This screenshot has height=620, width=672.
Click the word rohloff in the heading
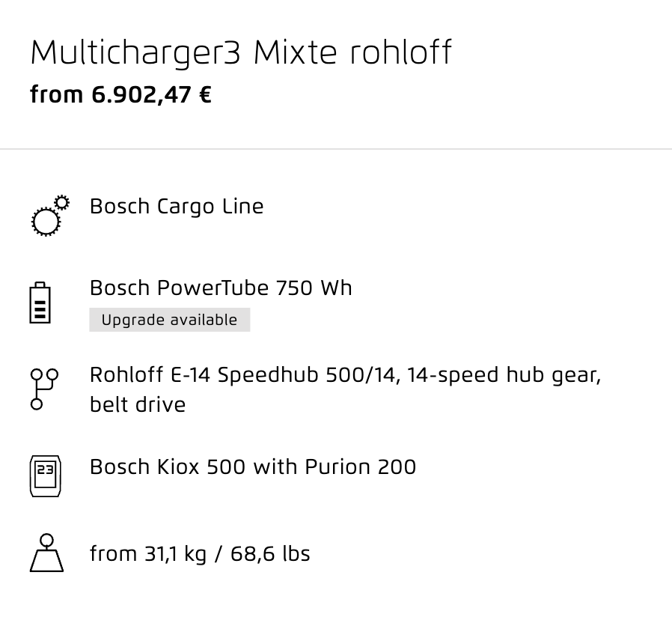(400, 52)
